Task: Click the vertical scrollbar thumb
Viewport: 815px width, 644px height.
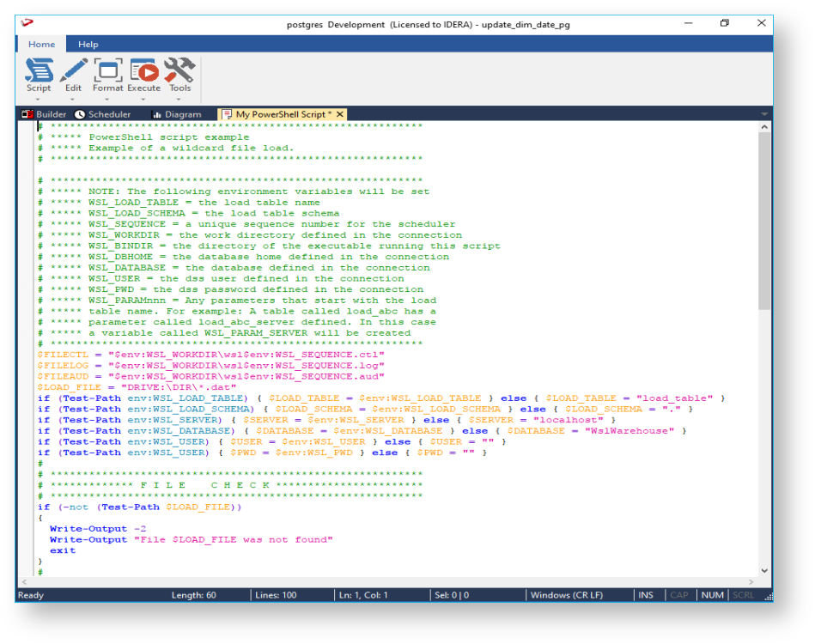Action: [764, 221]
